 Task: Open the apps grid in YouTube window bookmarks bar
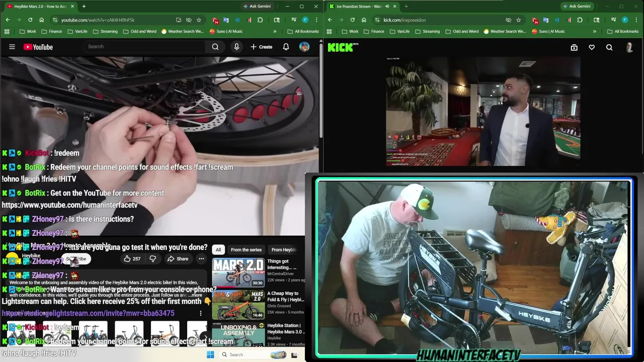click(7, 31)
